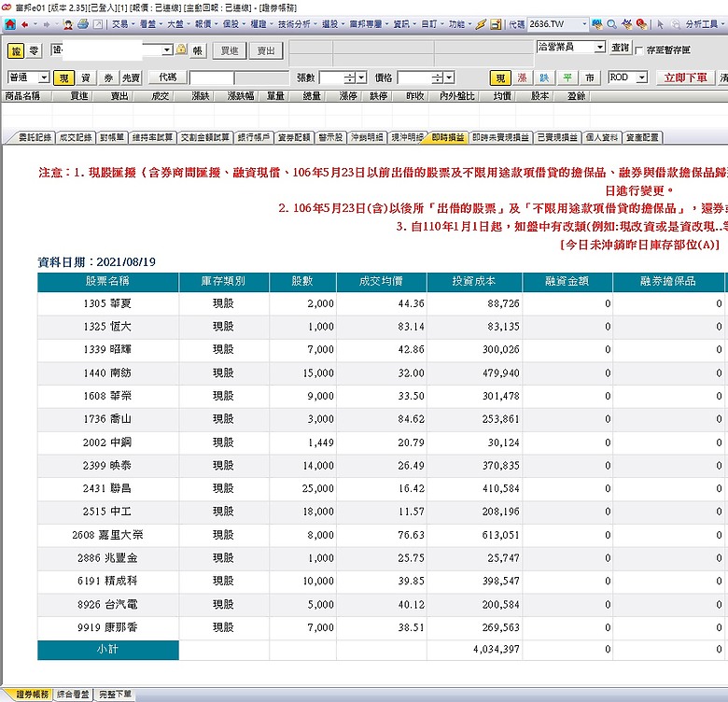The height and width of the screenshot is (702, 728).
Task: Click the gray forward arrow icon
Action: pos(47,24)
